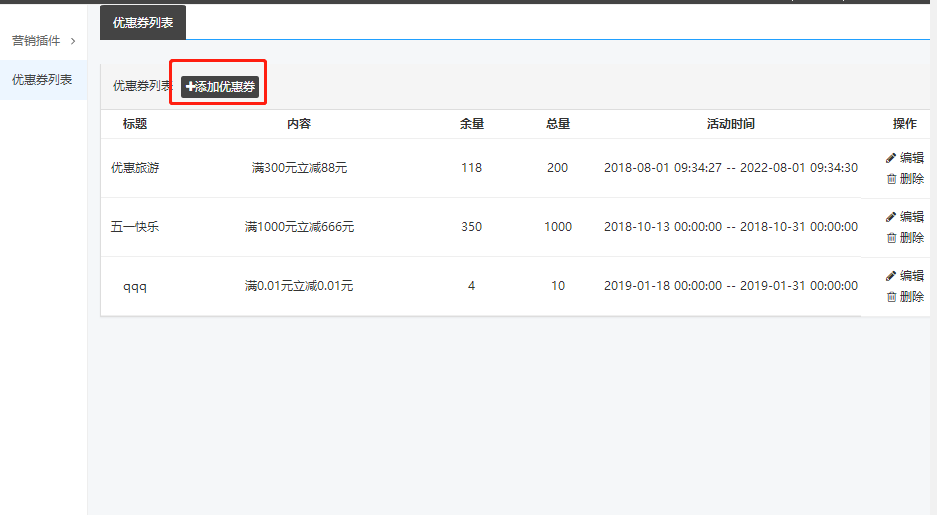Edit the 五一快乐 coupon
The image size is (937, 515).
coord(905,217)
